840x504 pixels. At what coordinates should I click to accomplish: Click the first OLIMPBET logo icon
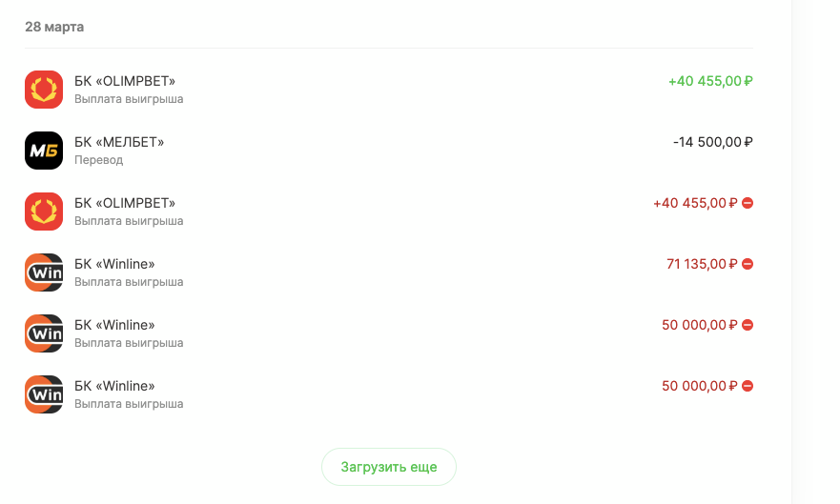[44, 90]
